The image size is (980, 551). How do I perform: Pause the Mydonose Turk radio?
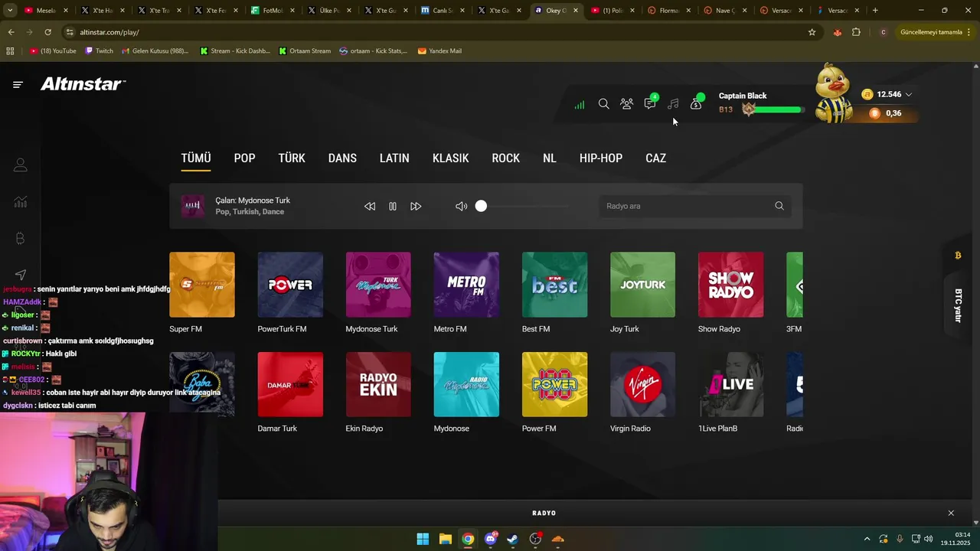pos(393,207)
